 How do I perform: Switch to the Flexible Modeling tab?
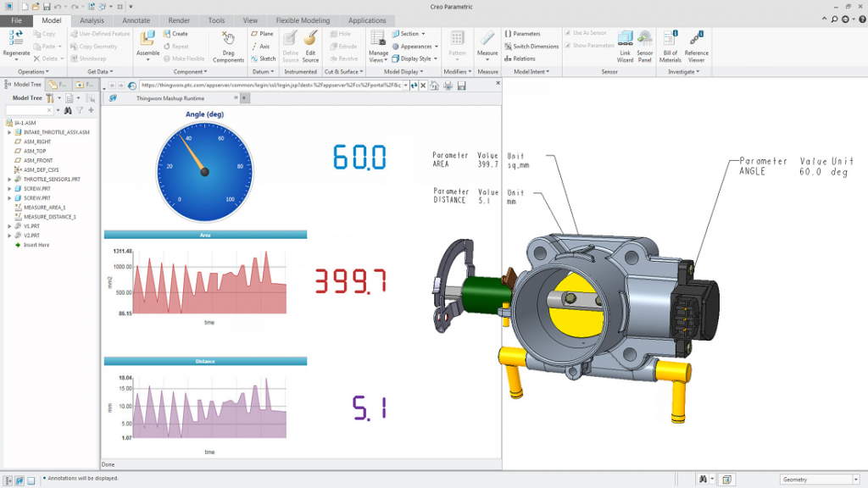pyautogui.click(x=303, y=20)
